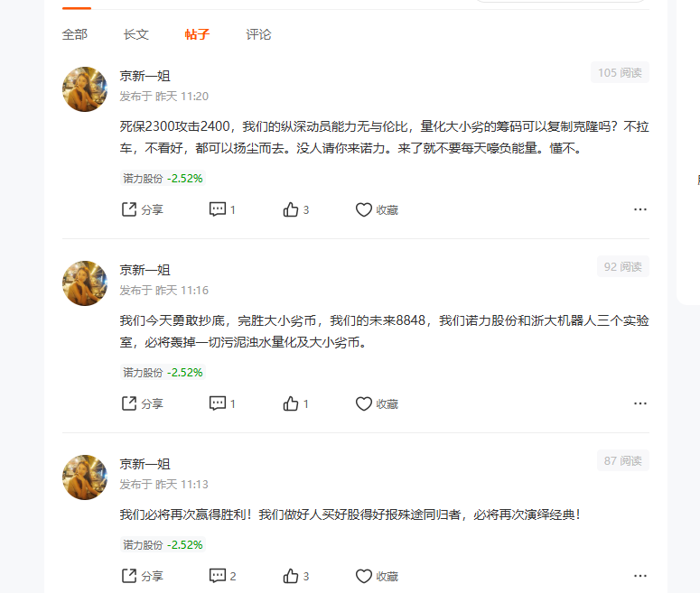Switch to the 评论 tab
Image resolution: width=700 pixels, height=593 pixels.
tap(258, 34)
